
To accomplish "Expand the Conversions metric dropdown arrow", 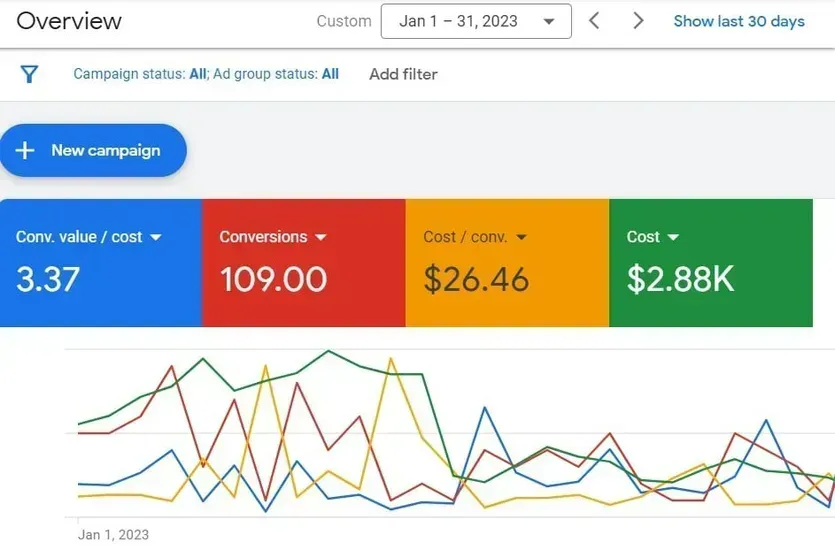I will click(321, 237).
